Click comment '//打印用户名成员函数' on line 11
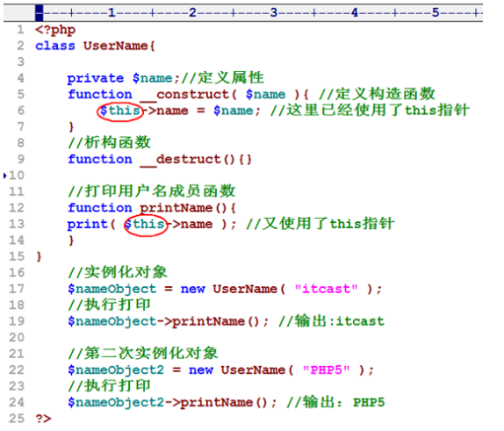The height and width of the screenshot is (431, 504). click(x=152, y=191)
